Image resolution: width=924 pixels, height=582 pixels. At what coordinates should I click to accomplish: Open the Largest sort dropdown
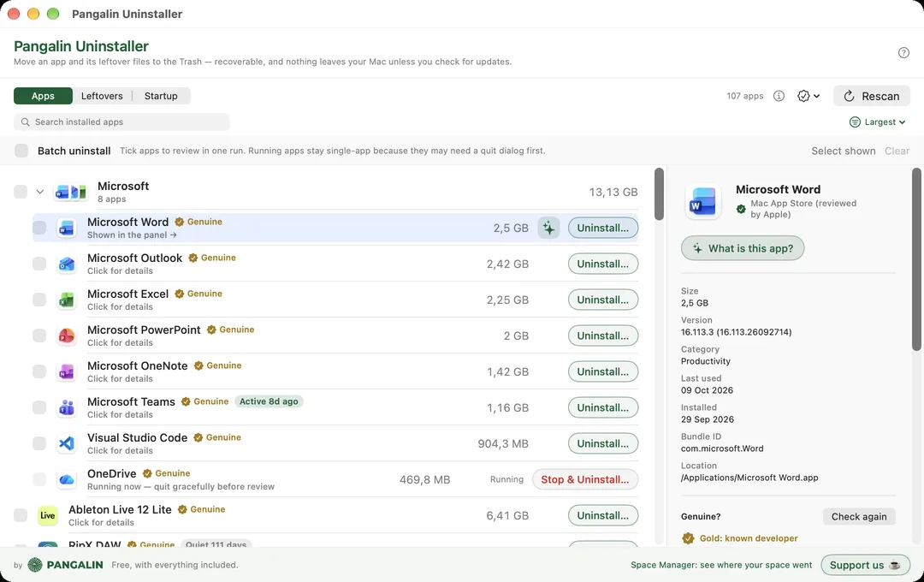(877, 122)
